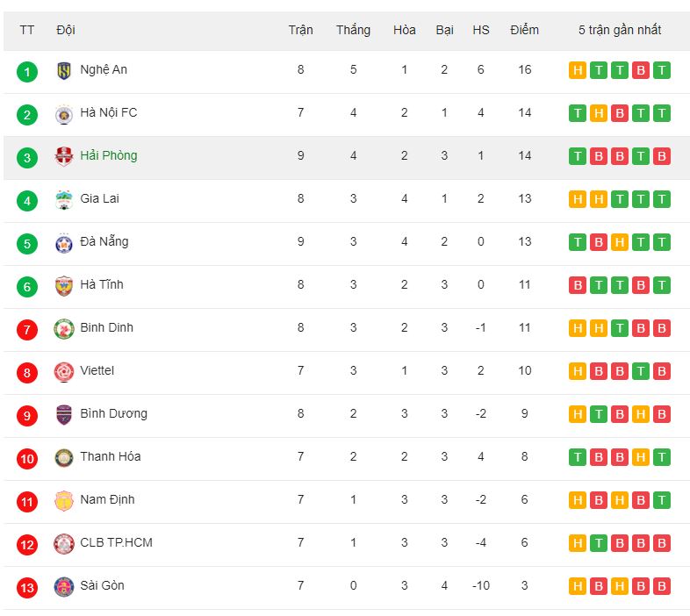Viewport: 690px width, 616px height.
Task: Click the Nghệ An team logo
Action: coord(64,70)
